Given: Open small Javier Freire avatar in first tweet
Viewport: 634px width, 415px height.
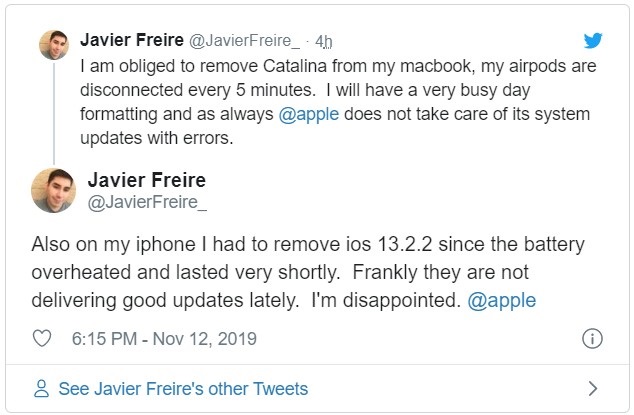Looking at the screenshot, I should coord(53,44).
